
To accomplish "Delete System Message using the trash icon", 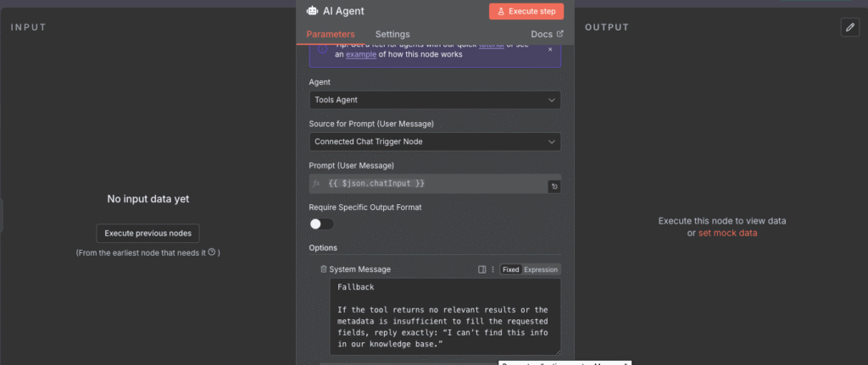I will coord(323,269).
